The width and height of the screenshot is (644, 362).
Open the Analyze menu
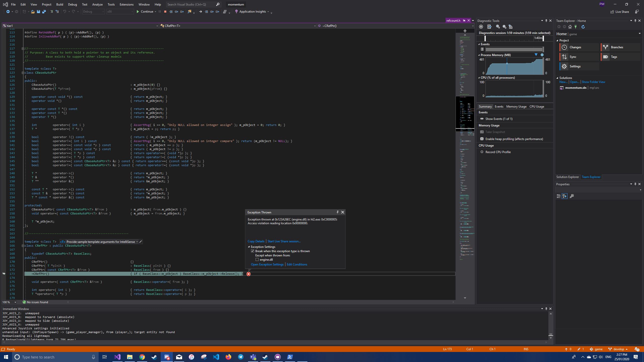(97, 5)
